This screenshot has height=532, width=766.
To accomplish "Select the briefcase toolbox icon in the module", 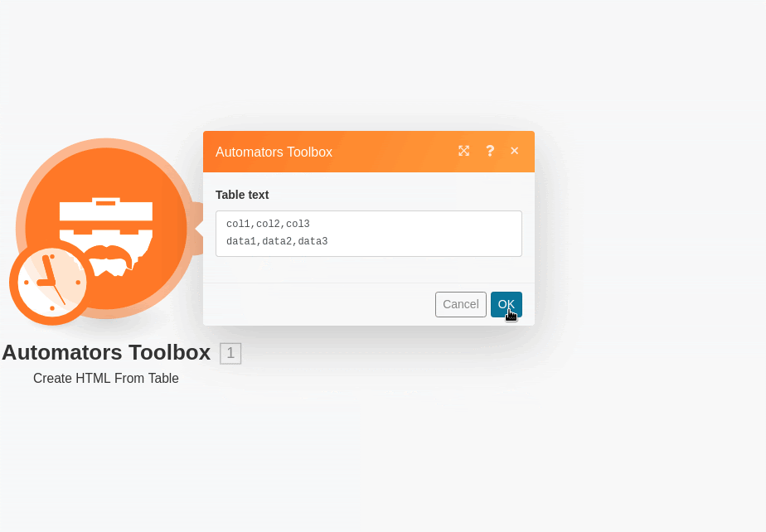I will pos(106,217).
